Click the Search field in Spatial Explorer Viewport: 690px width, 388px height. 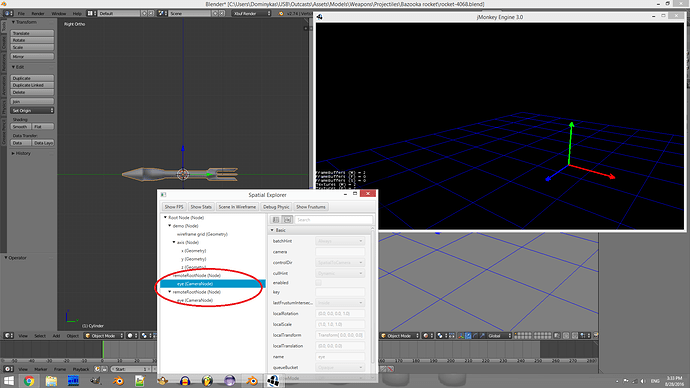pos(334,220)
